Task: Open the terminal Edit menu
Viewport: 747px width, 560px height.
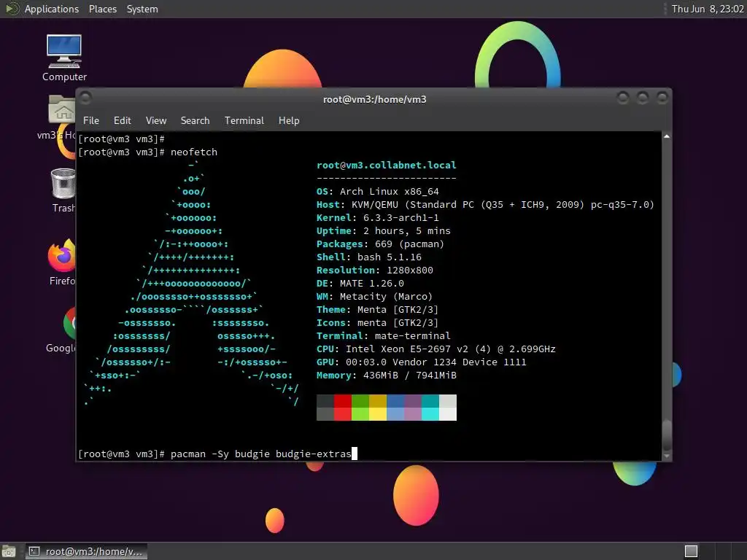Action: coord(122,120)
